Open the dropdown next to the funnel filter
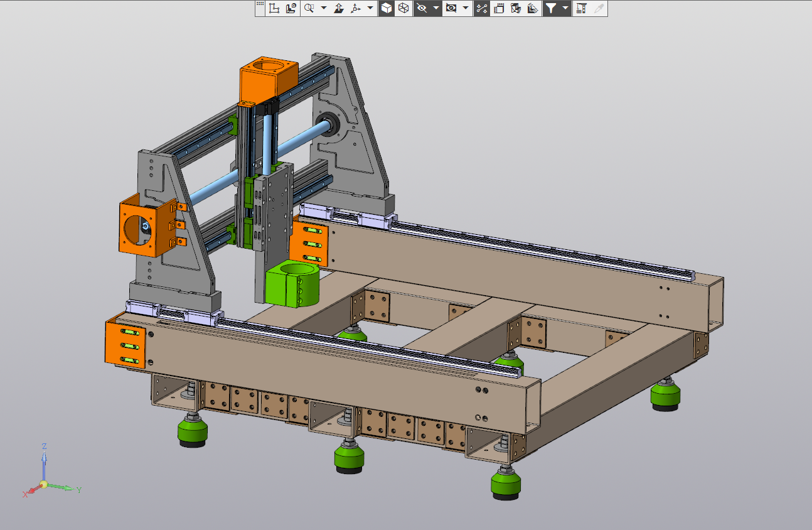 click(565, 9)
